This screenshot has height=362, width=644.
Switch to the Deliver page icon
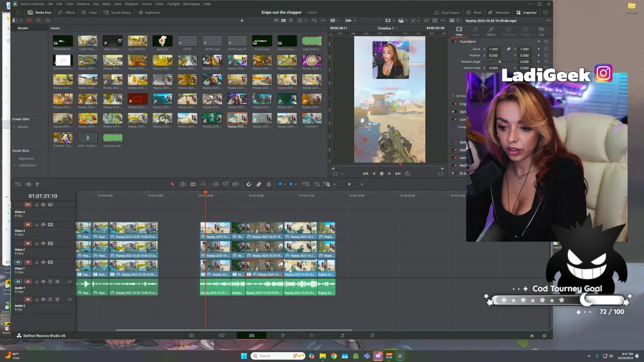[x=372, y=335]
